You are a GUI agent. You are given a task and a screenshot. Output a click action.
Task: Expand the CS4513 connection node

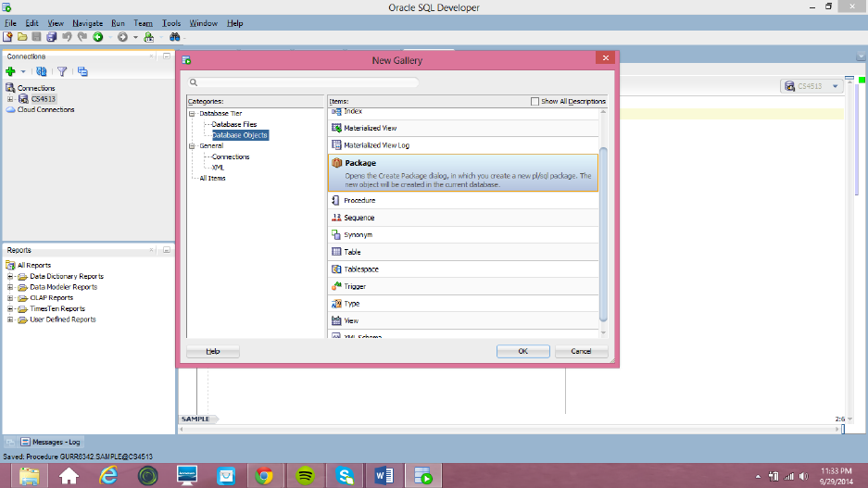click(x=10, y=99)
